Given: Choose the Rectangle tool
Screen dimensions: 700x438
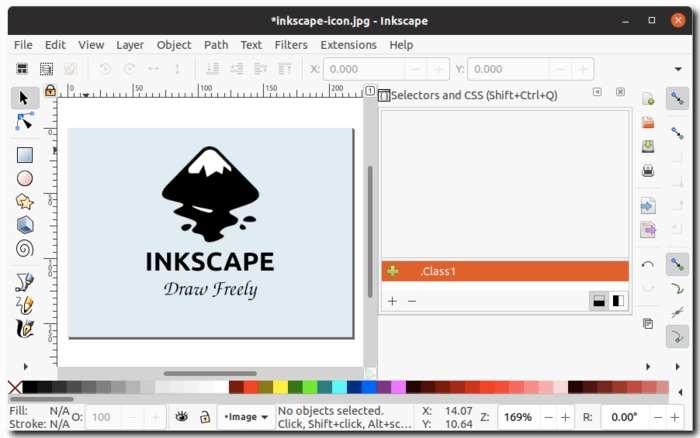Looking at the screenshot, I should 25,155.
